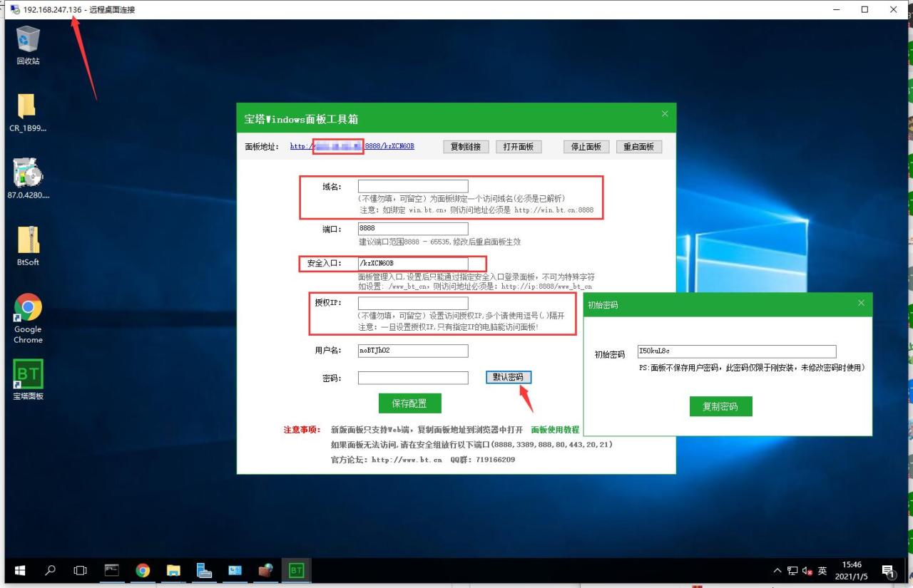This screenshot has width=913, height=588.
Task: Focus the 域名 input field
Action: [x=413, y=186]
